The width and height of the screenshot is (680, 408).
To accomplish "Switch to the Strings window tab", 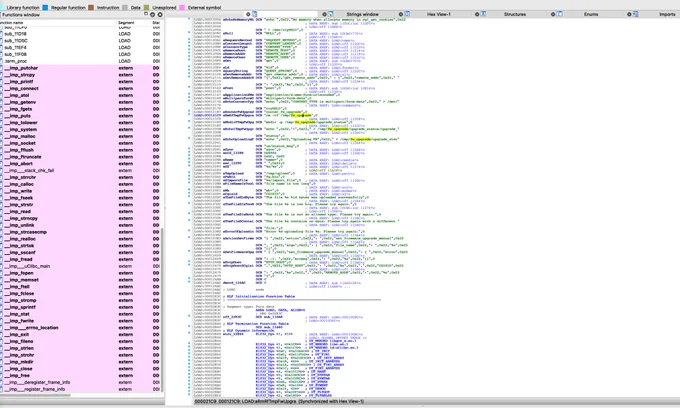I will (x=362, y=14).
